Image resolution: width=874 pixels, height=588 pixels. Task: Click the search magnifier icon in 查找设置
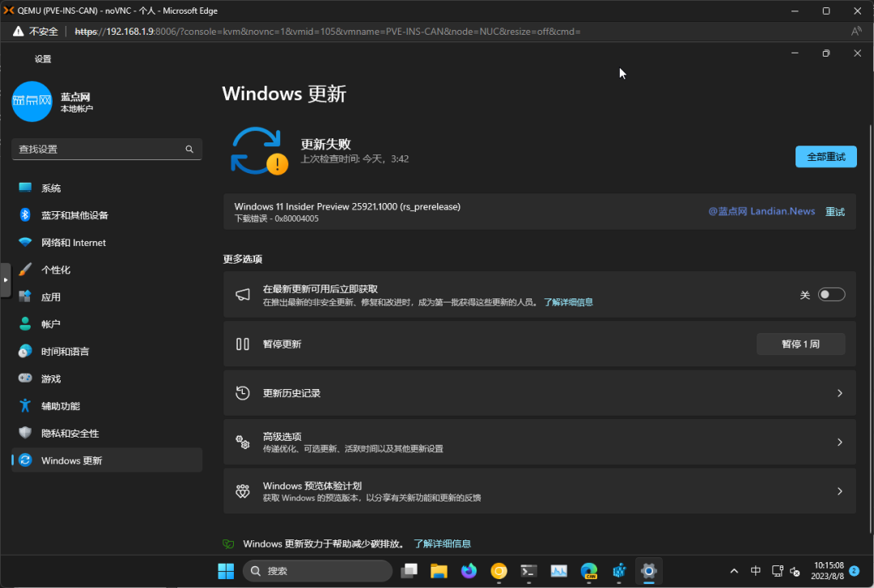click(x=189, y=150)
